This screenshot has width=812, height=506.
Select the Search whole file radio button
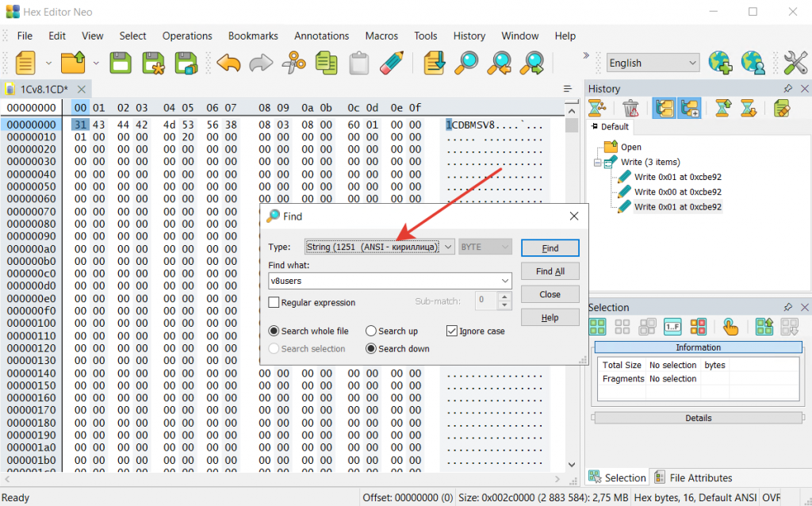point(274,331)
